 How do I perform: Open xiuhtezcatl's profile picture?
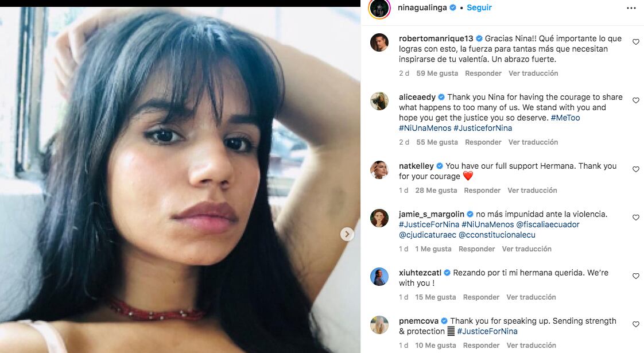click(x=379, y=277)
